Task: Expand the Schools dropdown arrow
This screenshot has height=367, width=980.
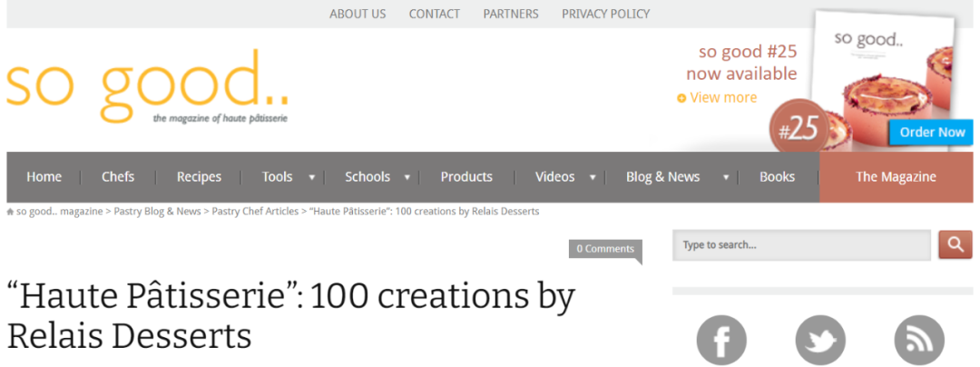Action: click(407, 177)
